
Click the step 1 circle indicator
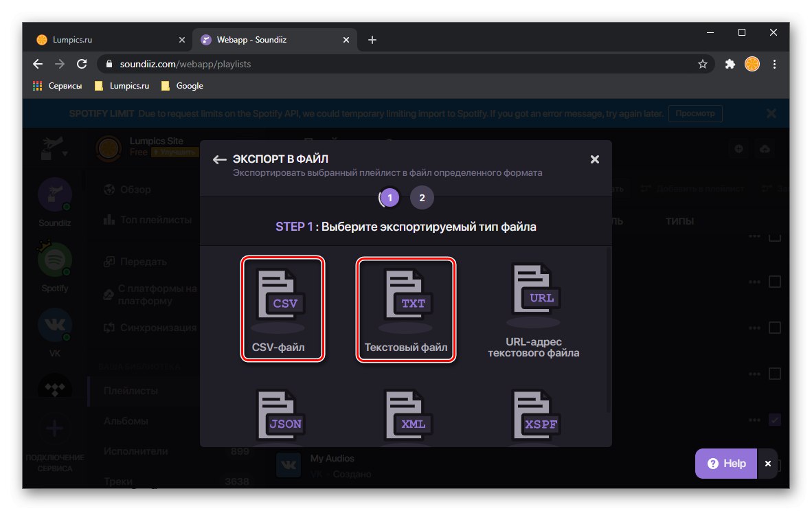(390, 197)
